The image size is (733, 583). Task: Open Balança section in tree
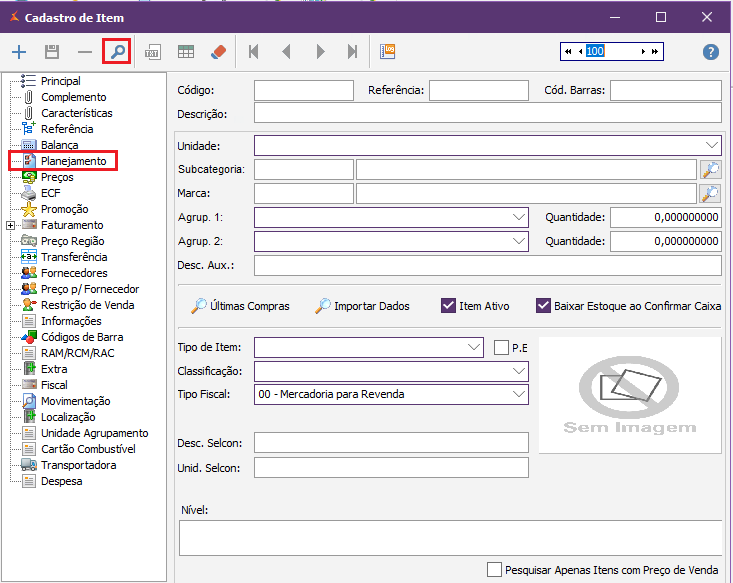(x=59, y=145)
